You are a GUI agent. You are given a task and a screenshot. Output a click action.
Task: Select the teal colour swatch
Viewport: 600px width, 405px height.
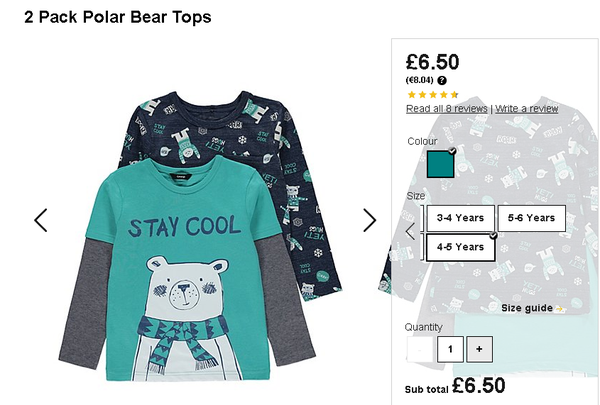440,164
